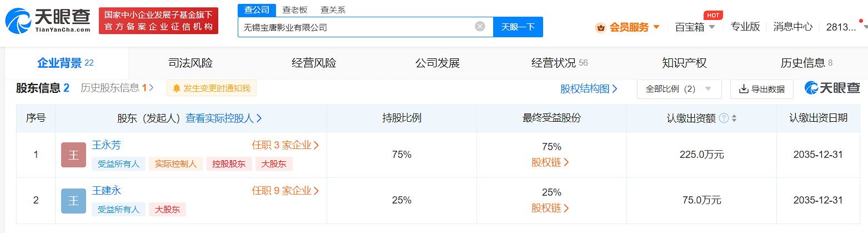The image size is (868, 233).
Task: Click 发生变更时通知我 button
Action: pyautogui.click(x=212, y=88)
